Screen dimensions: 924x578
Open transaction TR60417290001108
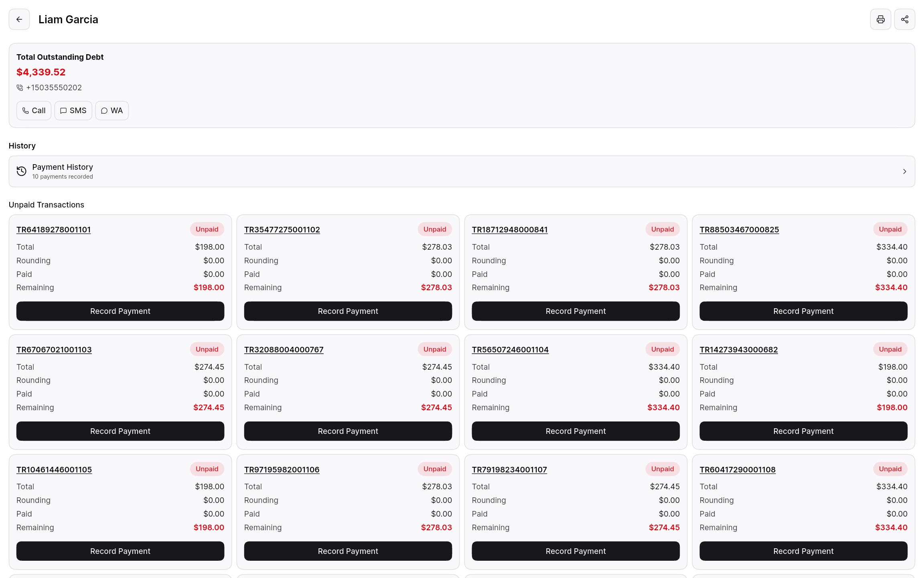738,470
